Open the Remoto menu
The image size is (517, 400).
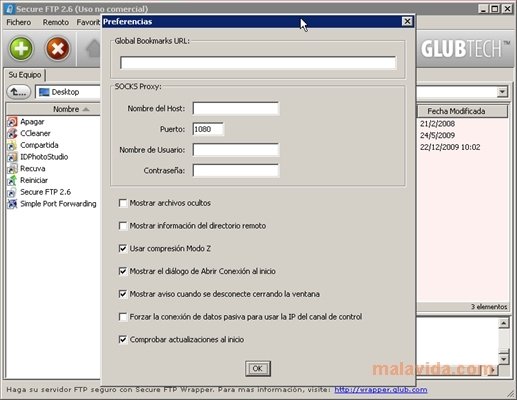click(56, 22)
